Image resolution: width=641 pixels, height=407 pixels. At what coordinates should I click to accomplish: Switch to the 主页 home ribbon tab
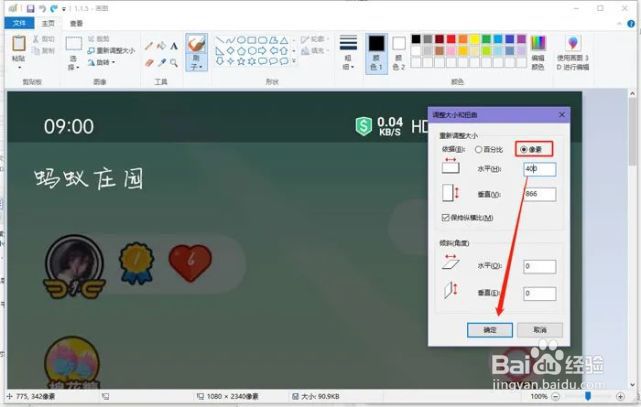48,23
